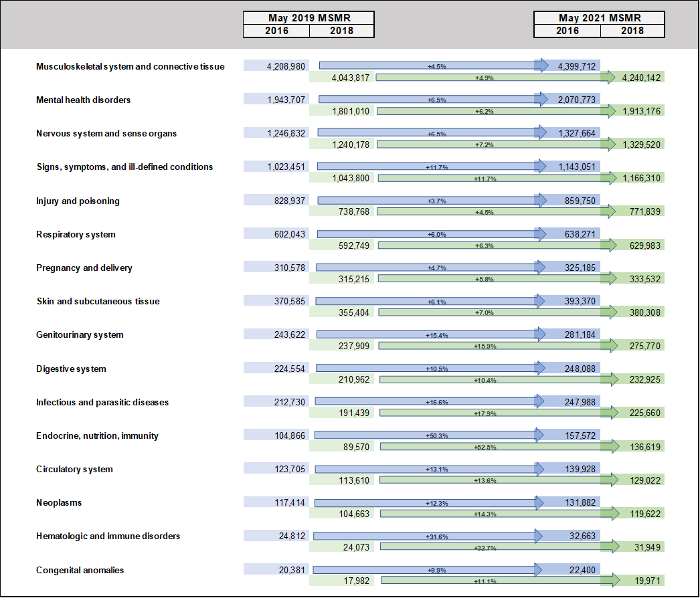Image resolution: width=700 pixels, height=598 pixels.
Task: Select the value 4,240,142
Action: (641, 78)
